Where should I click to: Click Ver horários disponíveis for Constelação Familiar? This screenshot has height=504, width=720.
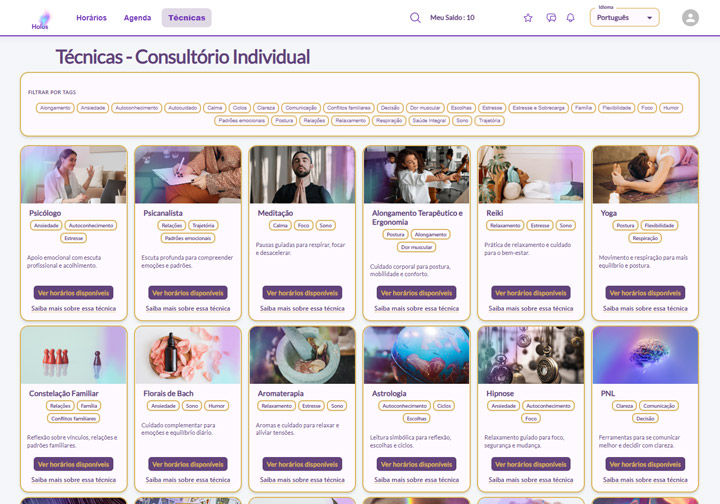click(73, 464)
